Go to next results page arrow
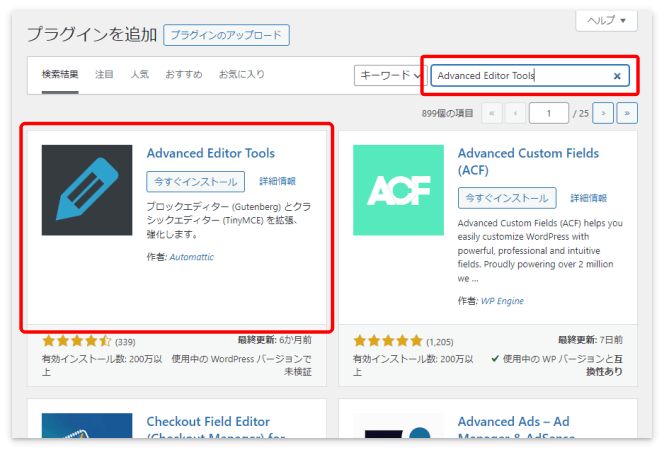 [x=603, y=113]
